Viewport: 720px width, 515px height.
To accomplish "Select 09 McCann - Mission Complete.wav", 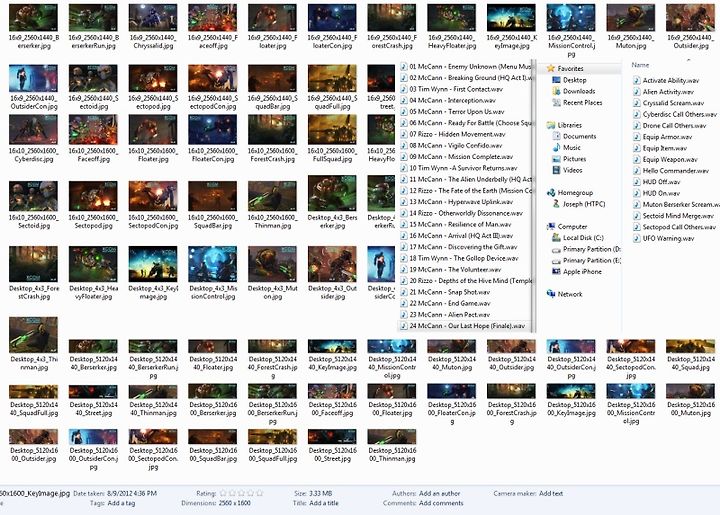I will (456, 157).
